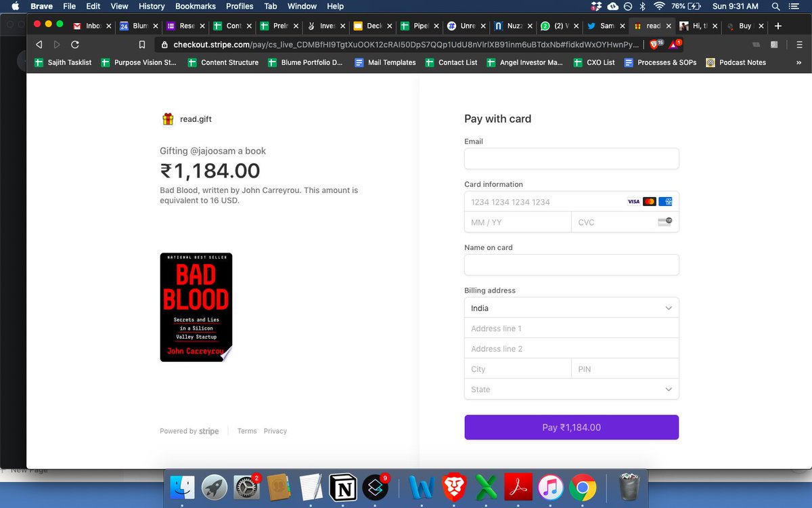
Task: Click the card number field
Action: click(x=571, y=202)
